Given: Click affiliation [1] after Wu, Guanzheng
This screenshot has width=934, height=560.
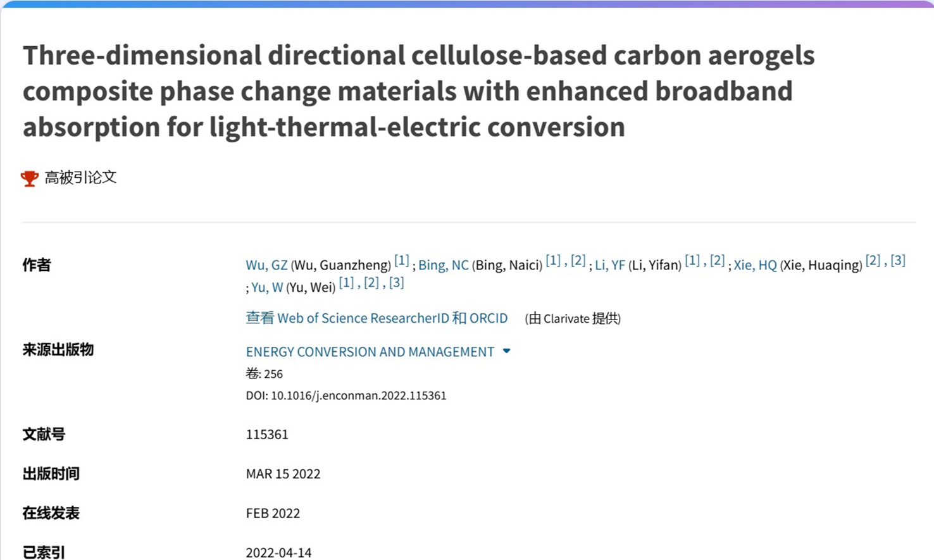Looking at the screenshot, I should [401, 260].
